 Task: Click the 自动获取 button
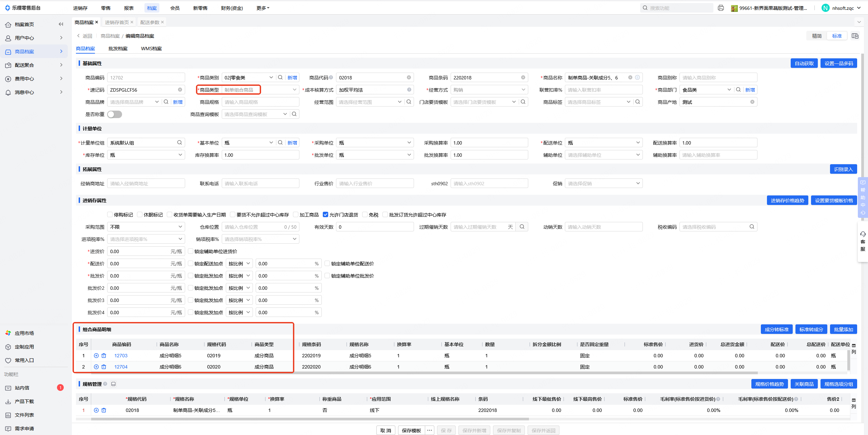804,63
